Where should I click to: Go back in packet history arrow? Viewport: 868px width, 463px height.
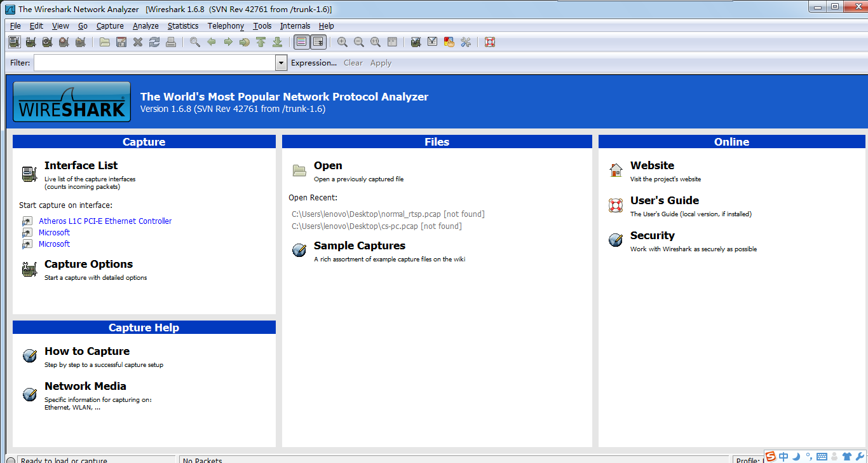point(212,42)
